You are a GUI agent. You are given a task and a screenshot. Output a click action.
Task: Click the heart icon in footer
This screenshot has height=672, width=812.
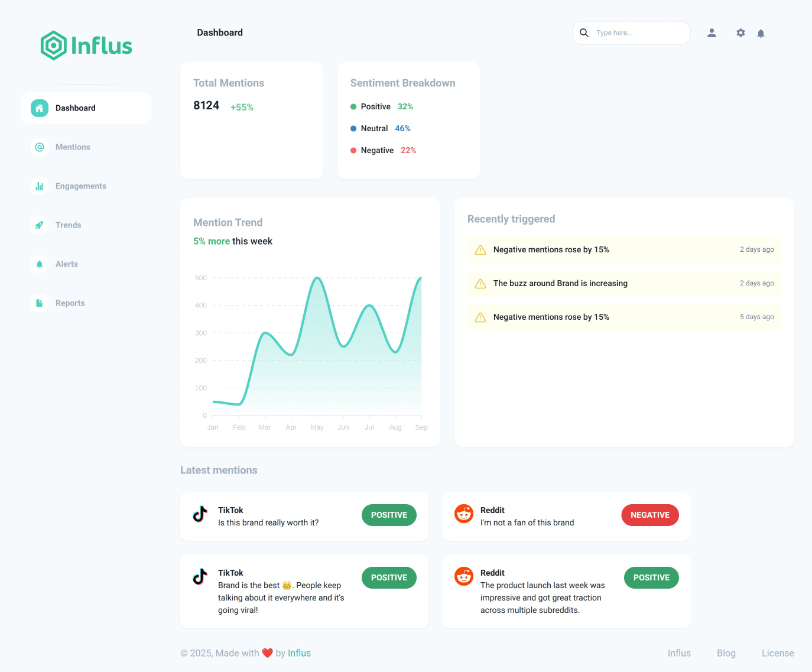[267, 653]
